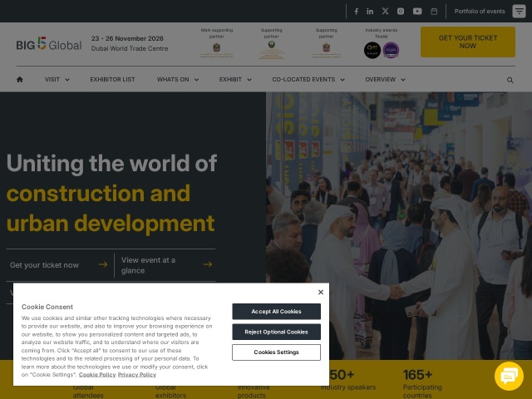Open the live chat bubble icon
Image resolution: width=532 pixels, height=399 pixels.
click(509, 376)
